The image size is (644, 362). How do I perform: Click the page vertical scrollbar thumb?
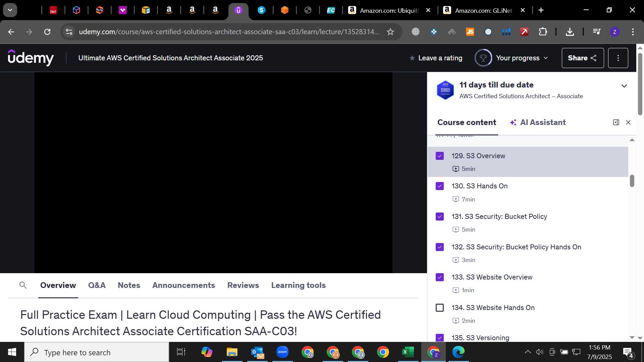point(640,84)
